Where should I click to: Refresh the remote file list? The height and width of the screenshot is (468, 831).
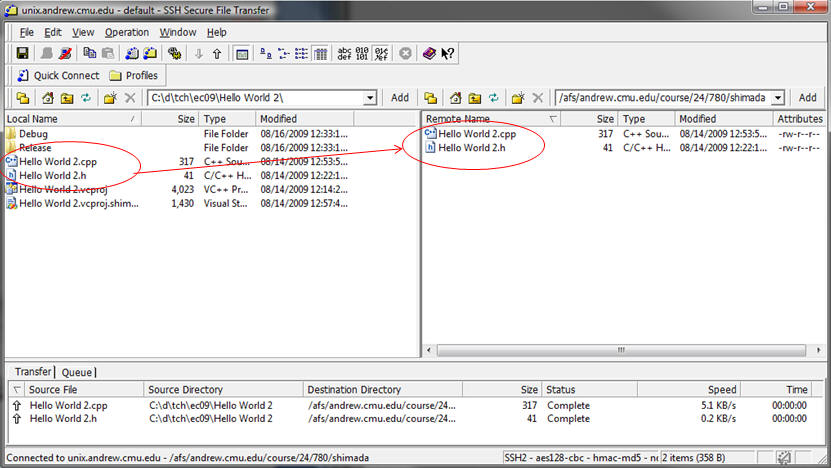[493, 98]
